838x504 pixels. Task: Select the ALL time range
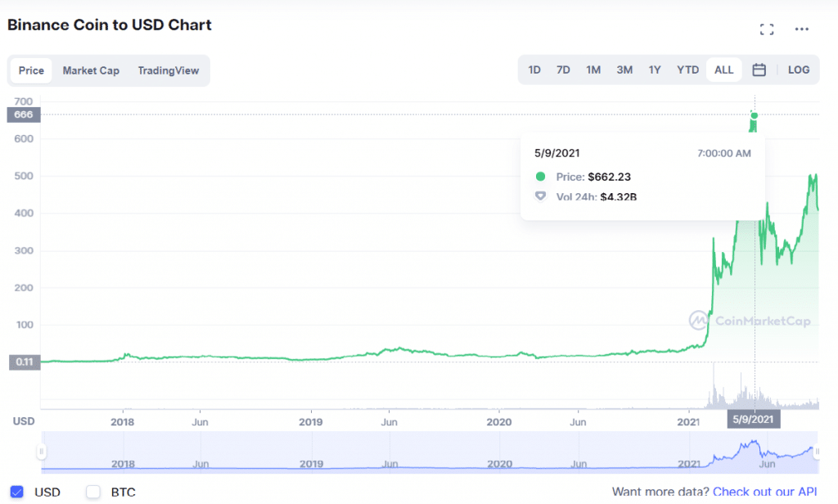click(723, 70)
